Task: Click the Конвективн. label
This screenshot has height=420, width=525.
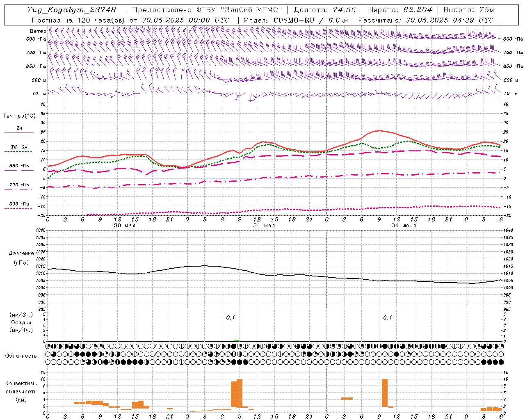Action: coord(21,383)
